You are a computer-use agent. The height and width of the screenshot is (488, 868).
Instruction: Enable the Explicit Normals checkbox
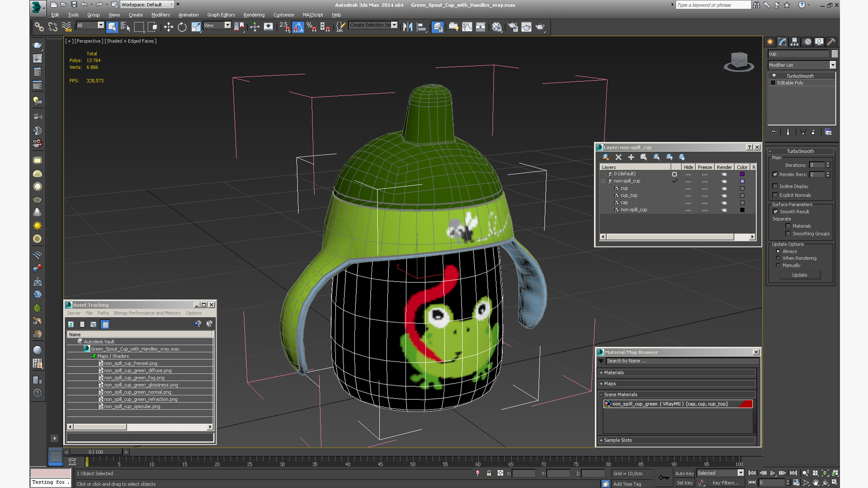coord(775,195)
